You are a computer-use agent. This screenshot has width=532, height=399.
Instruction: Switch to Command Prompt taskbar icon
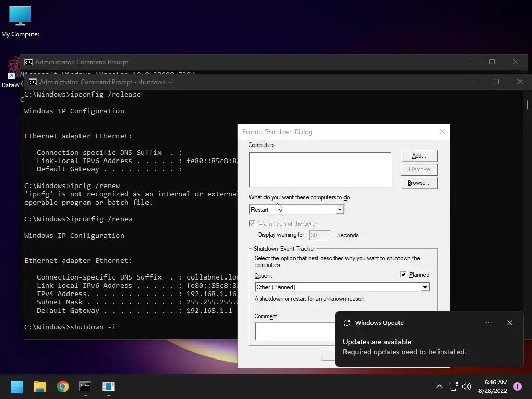86,387
